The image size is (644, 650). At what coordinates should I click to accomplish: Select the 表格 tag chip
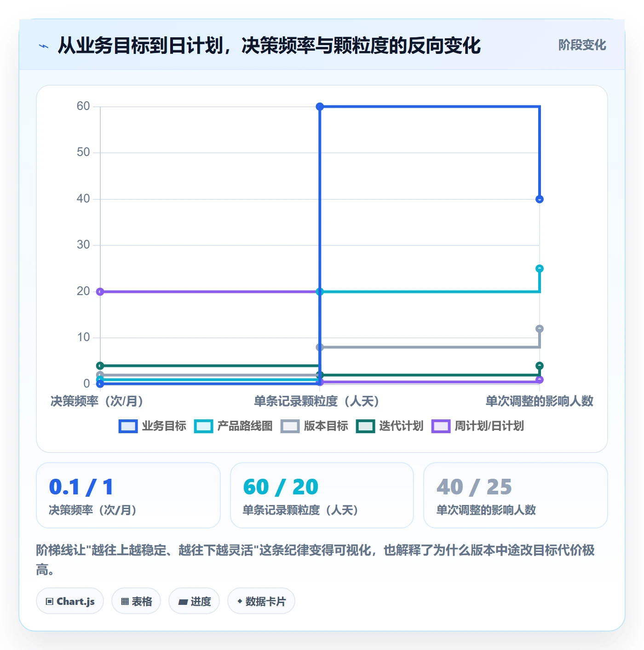pyautogui.click(x=136, y=601)
